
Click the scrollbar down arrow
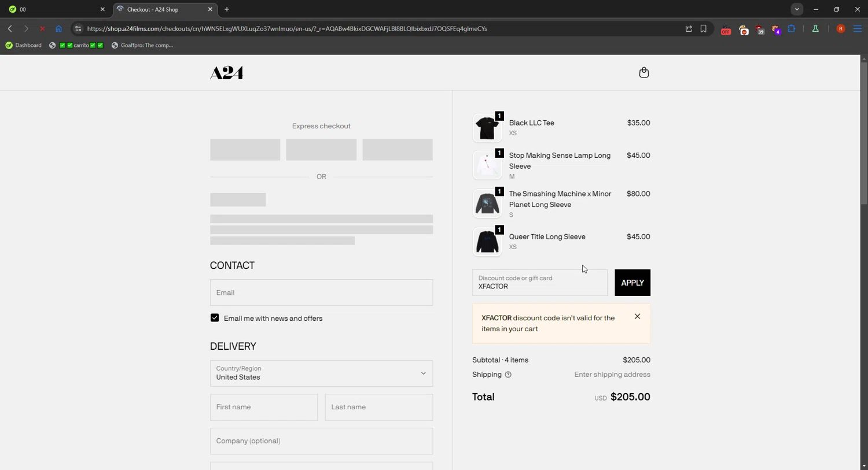pos(864,466)
